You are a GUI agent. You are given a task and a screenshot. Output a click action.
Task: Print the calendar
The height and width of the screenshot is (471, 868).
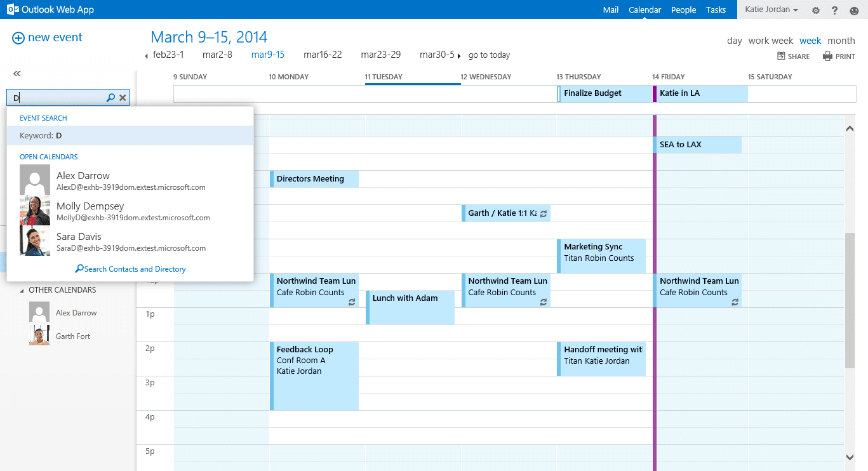[x=839, y=56]
